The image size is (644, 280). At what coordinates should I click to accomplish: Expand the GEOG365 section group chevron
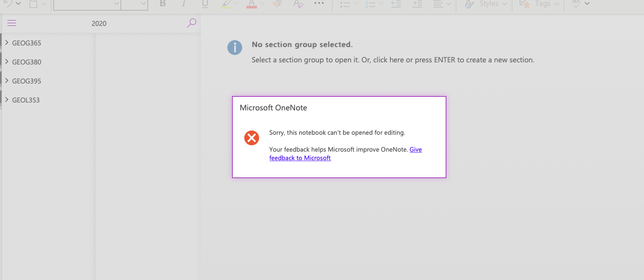coord(7,43)
